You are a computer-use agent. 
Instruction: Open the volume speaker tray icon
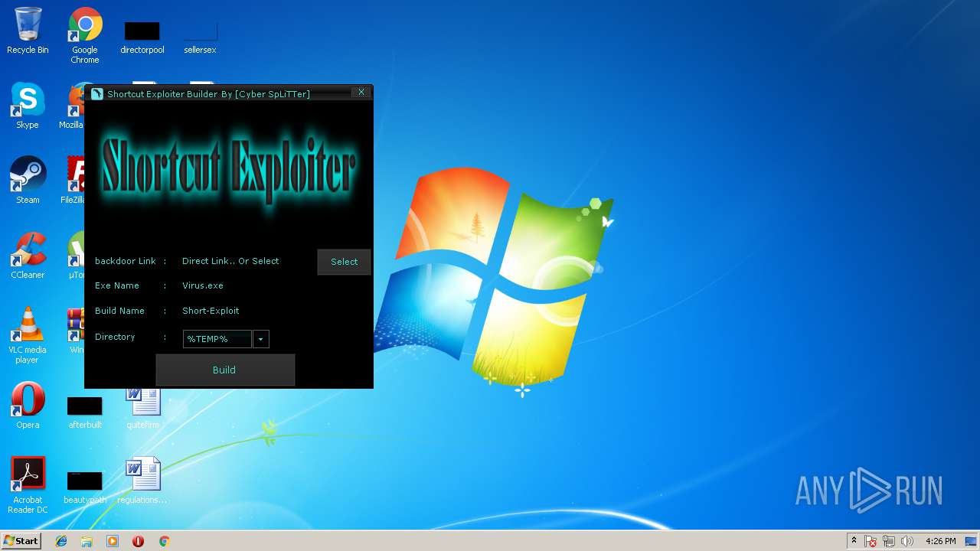[x=907, y=541]
